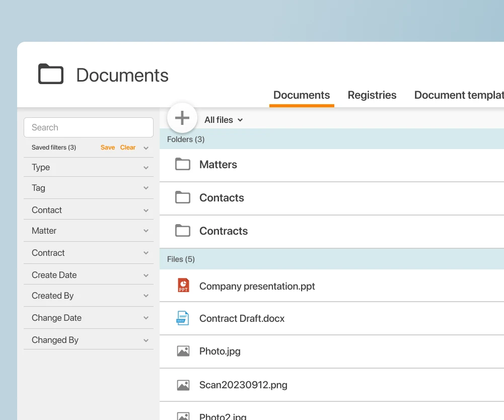Click the Saved filters (3) label
This screenshot has width=504, height=420.
54,147
